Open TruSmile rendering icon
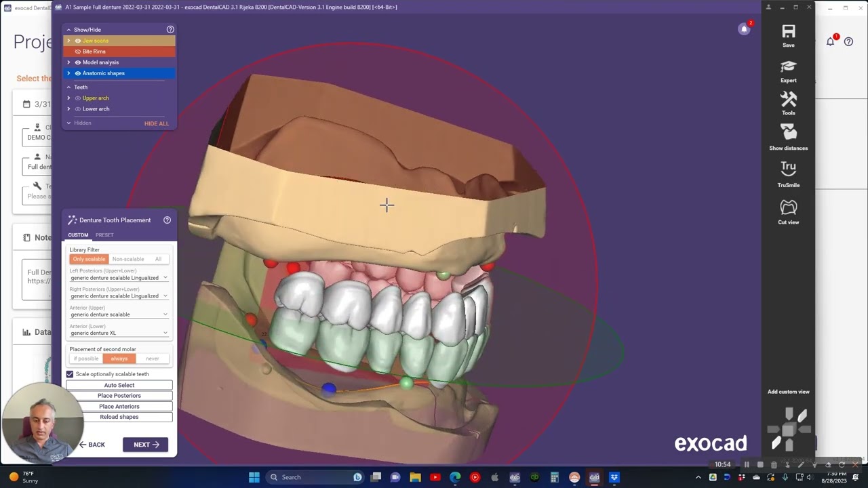Viewport: 868px width, 488px height. coord(788,168)
